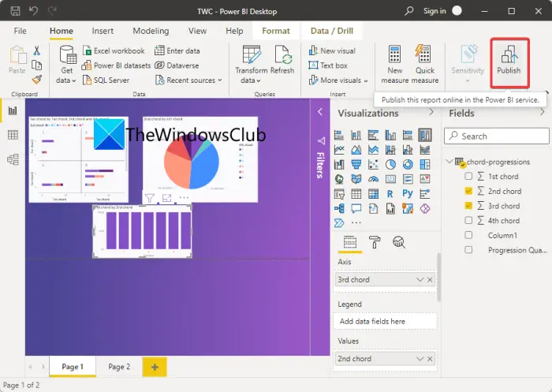Pick the decomposition tree visual icon
Screen dimensions: 552x392
pyautogui.click(x=339, y=208)
